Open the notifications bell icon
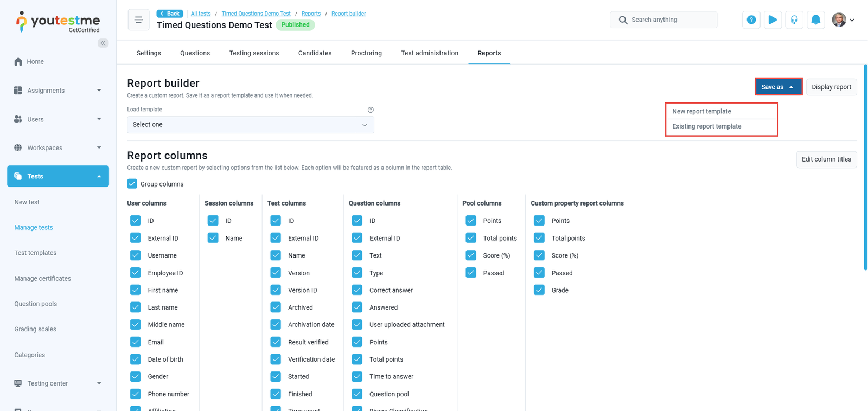 (x=815, y=20)
